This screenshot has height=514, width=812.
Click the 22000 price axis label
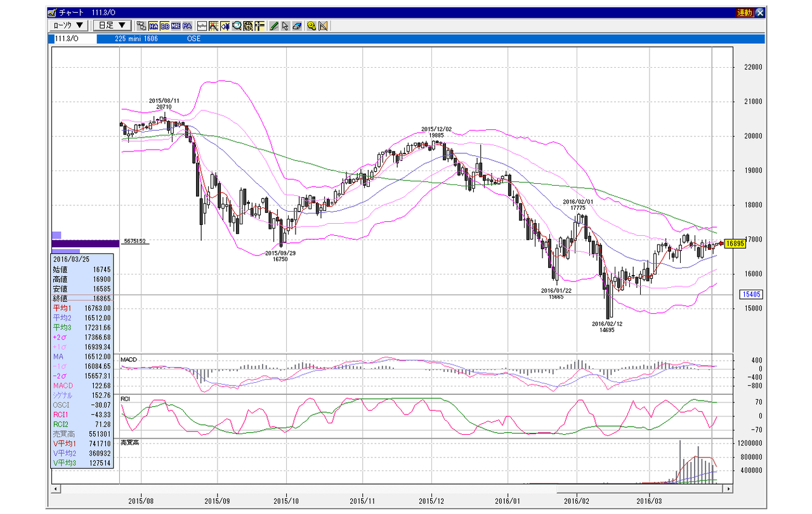click(x=754, y=67)
